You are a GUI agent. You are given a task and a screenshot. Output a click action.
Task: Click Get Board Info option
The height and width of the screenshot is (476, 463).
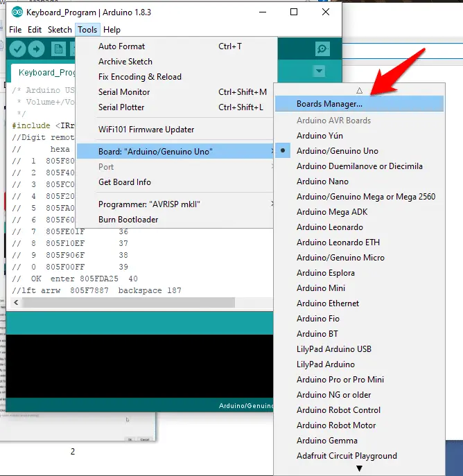pyautogui.click(x=125, y=182)
